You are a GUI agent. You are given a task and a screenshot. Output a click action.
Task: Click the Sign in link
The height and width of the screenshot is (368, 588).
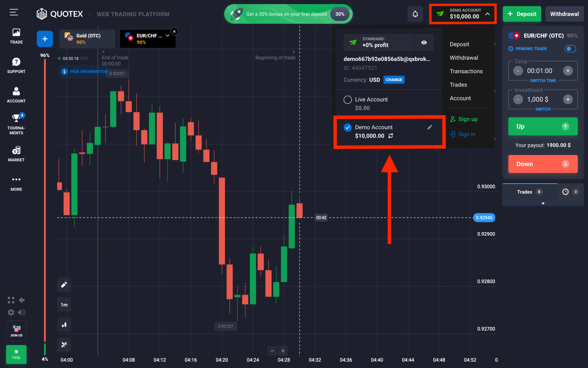(x=463, y=134)
